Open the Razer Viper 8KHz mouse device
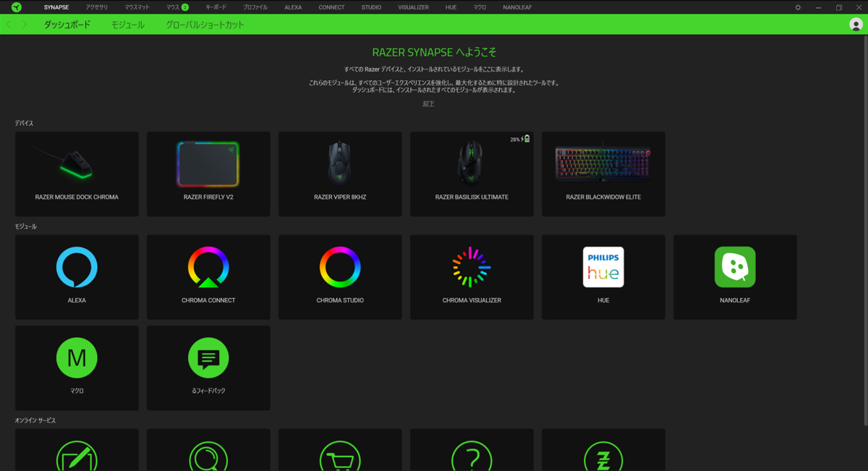868x471 pixels. pyautogui.click(x=340, y=174)
